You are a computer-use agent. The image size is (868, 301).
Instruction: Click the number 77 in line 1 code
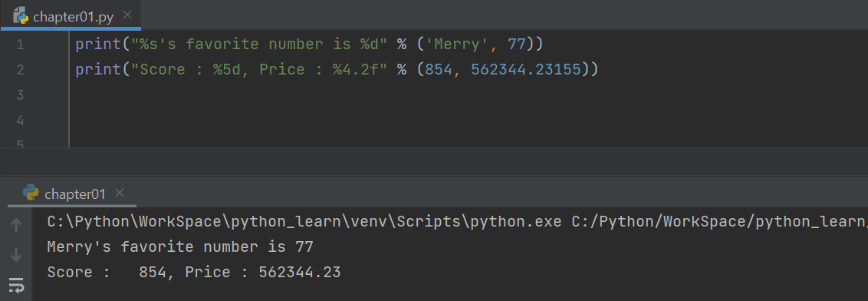coord(517,44)
